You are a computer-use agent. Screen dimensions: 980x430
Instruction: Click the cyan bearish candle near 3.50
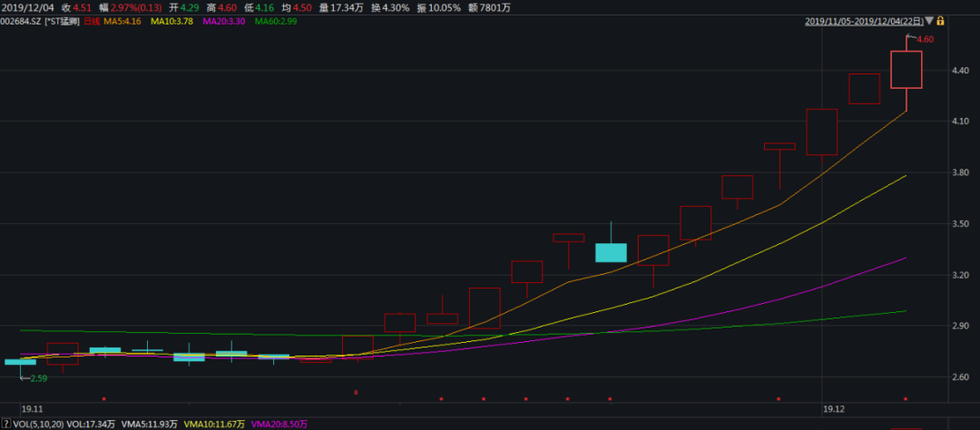point(611,252)
